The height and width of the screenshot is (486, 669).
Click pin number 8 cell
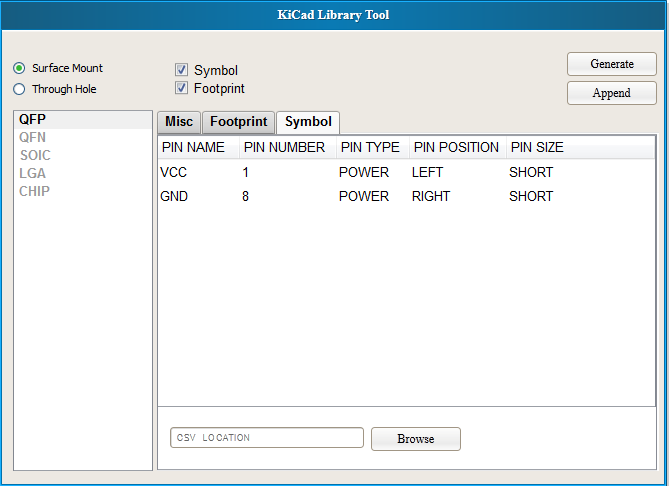click(x=245, y=196)
